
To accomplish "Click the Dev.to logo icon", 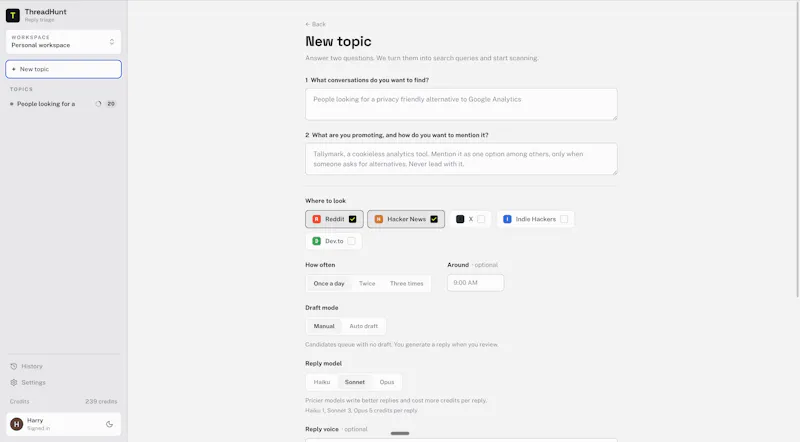I will [x=316, y=241].
